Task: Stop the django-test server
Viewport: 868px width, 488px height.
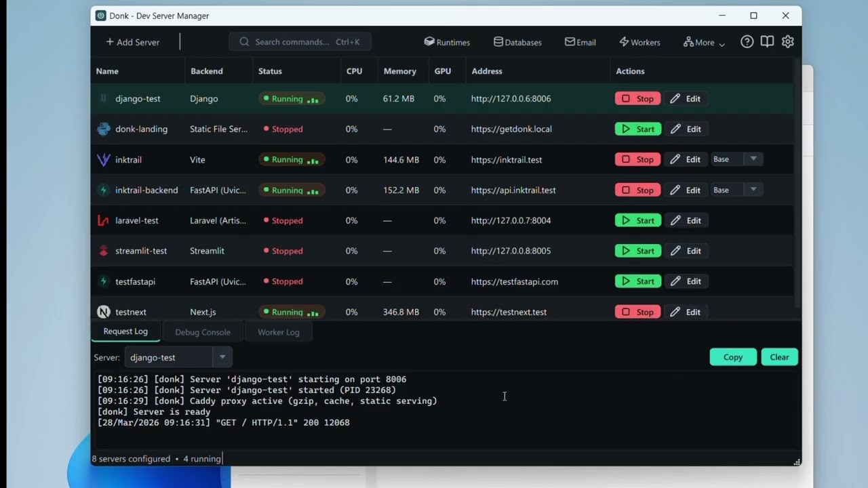Action: pyautogui.click(x=638, y=98)
